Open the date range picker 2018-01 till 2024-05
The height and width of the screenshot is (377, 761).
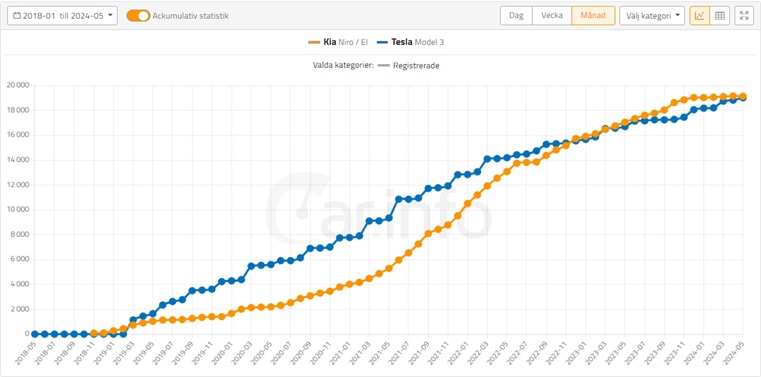tap(63, 16)
